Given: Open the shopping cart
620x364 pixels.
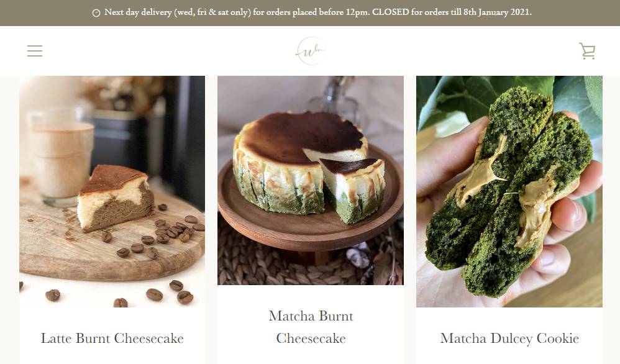Looking at the screenshot, I should (587, 51).
